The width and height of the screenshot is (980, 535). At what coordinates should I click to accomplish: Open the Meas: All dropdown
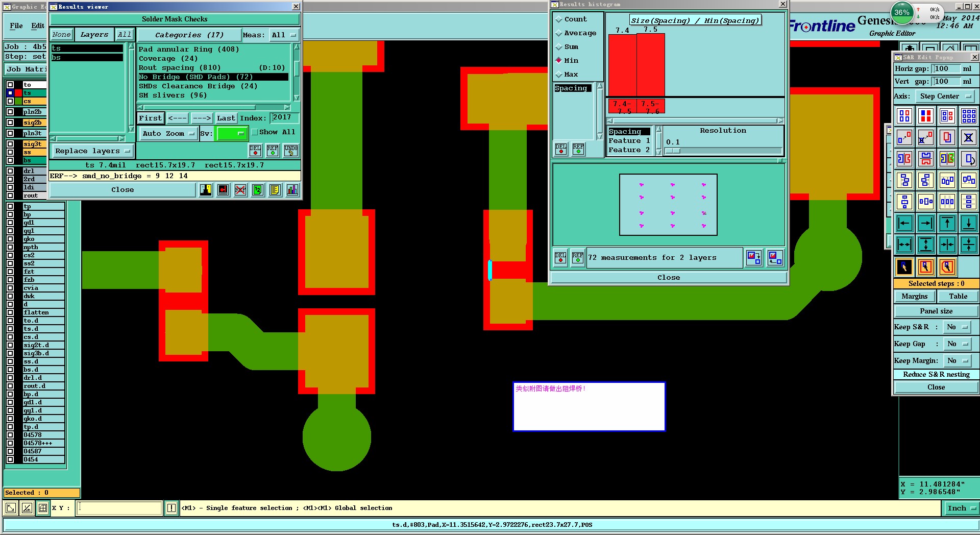pyautogui.click(x=284, y=35)
